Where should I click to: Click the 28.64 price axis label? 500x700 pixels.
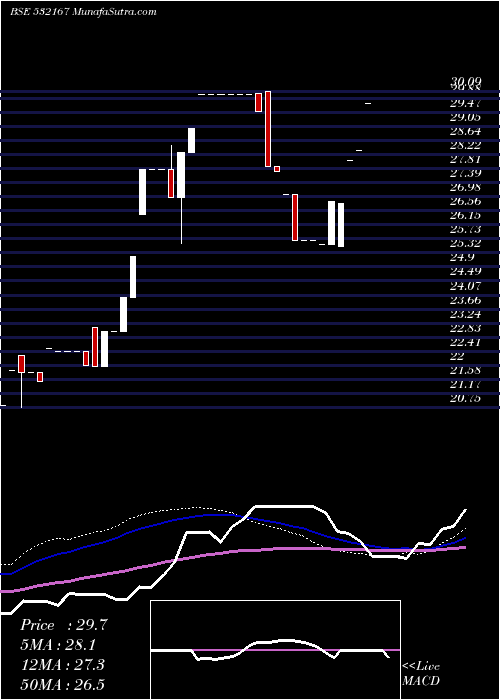(x=466, y=132)
